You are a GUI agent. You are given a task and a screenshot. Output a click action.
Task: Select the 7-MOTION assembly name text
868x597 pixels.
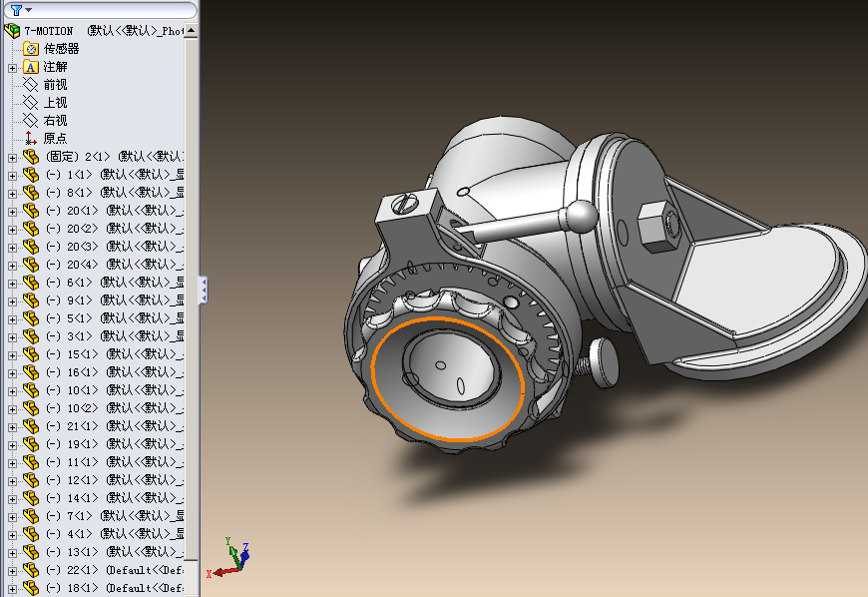pyautogui.click(x=49, y=31)
